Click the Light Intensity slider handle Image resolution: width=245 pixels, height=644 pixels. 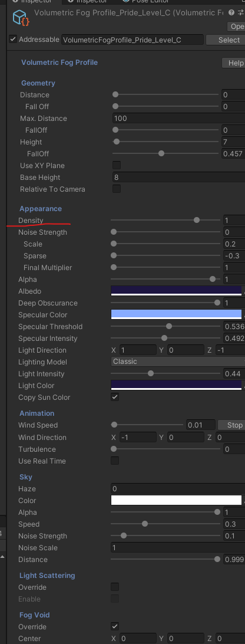pos(151,374)
